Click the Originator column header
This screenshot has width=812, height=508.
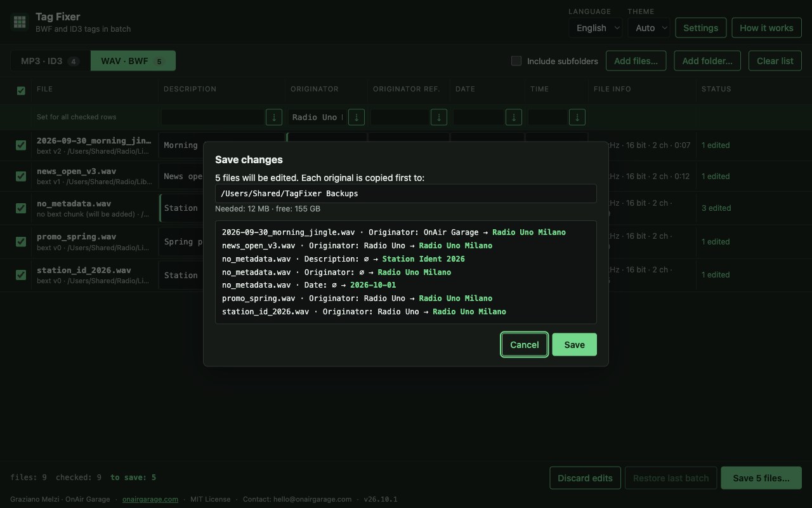315,89
